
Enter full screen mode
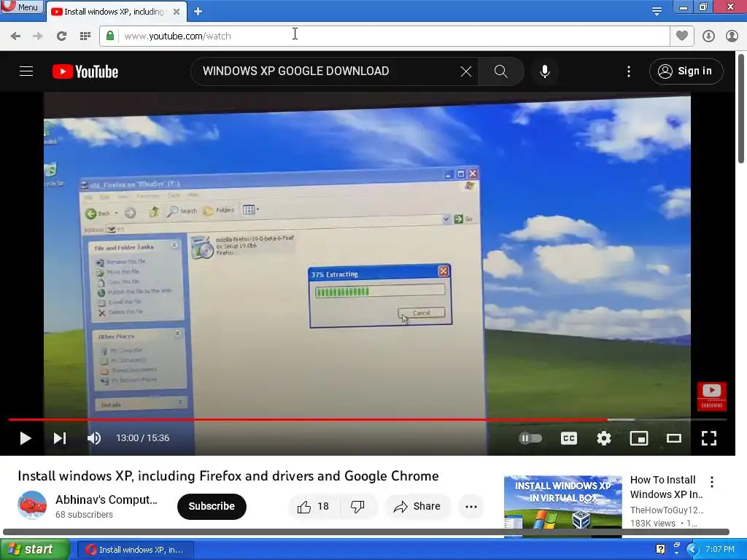pos(709,438)
